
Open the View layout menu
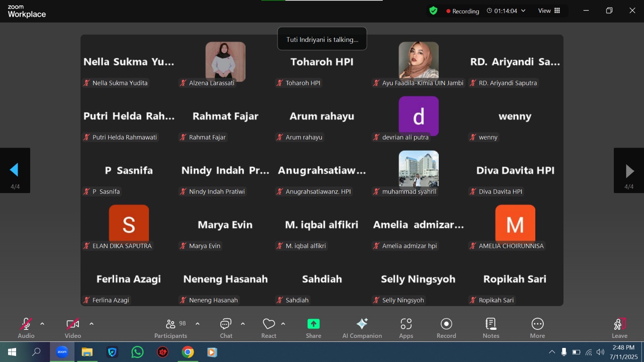click(549, 11)
